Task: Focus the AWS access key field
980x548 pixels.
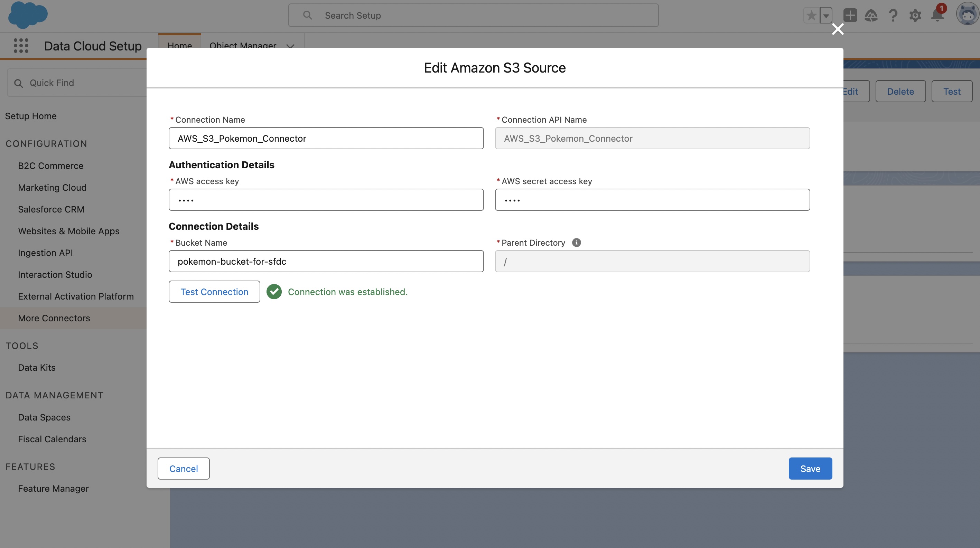Action: click(x=326, y=200)
